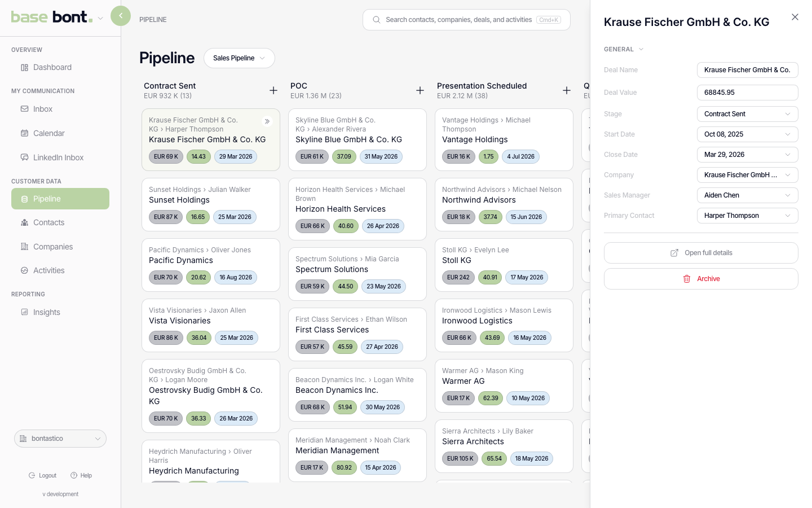Archive this deal

(x=701, y=279)
